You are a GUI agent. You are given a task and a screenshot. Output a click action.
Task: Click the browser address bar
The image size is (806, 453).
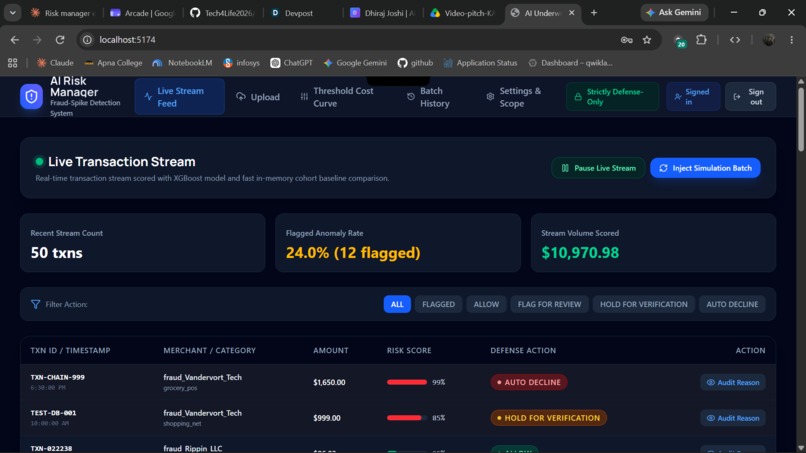click(x=350, y=40)
